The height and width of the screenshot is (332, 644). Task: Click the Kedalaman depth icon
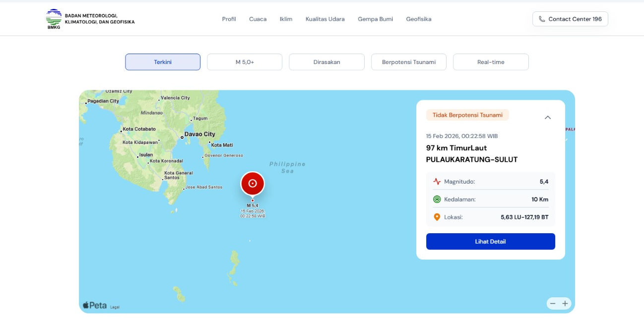pyautogui.click(x=436, y=199)
